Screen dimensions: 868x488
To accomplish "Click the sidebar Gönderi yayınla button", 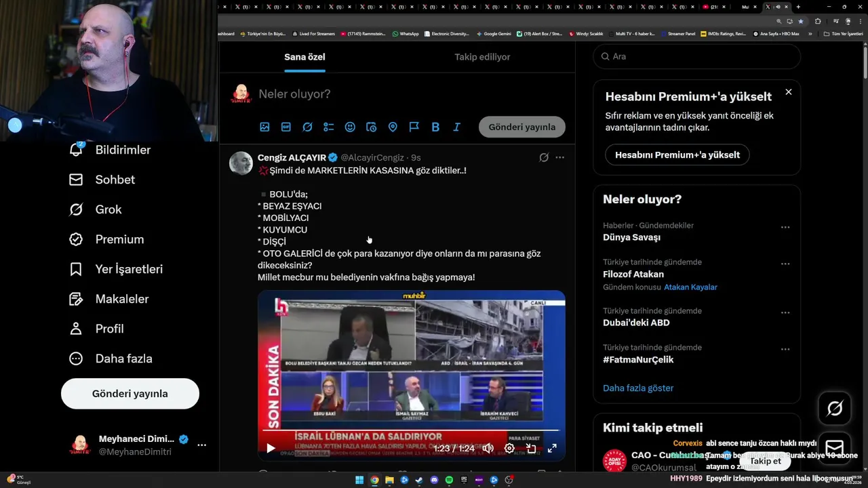I will (130, 394).
